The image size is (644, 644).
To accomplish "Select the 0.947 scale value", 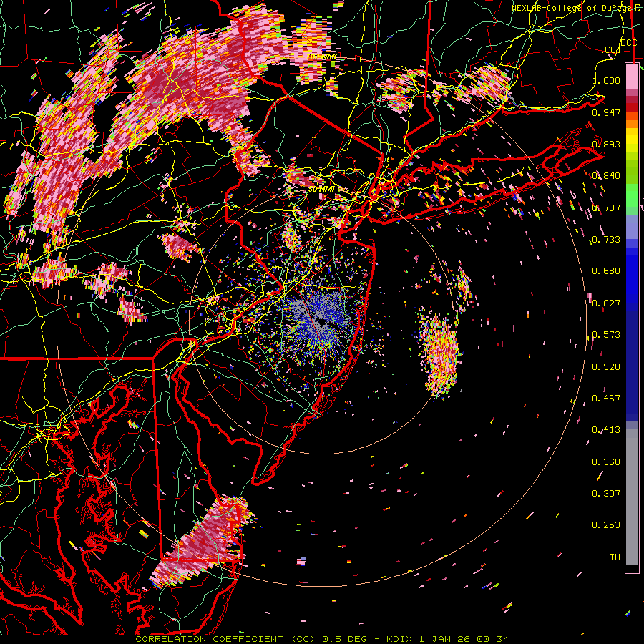I will tap(606, 112).
